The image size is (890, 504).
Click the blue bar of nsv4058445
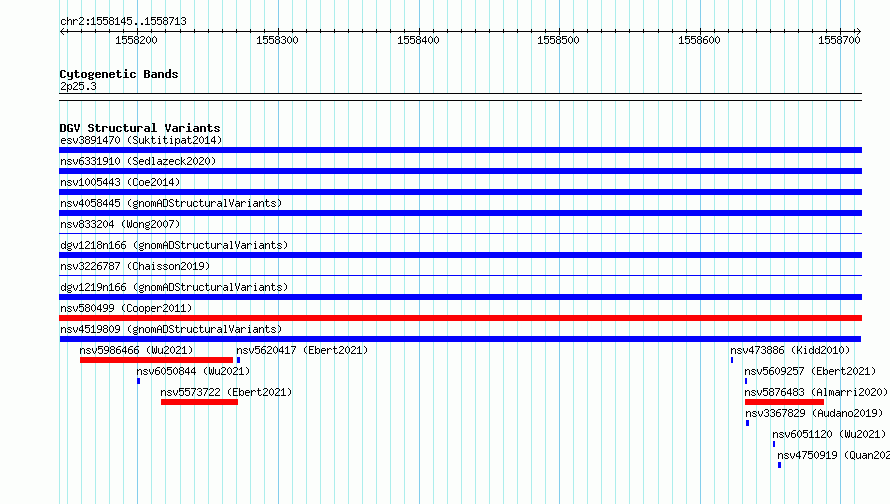pyautogui.click(x=460, y=213)
